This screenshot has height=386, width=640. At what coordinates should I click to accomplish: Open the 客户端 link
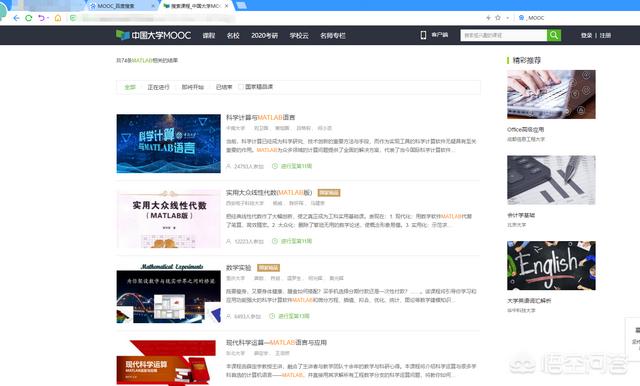440,35
